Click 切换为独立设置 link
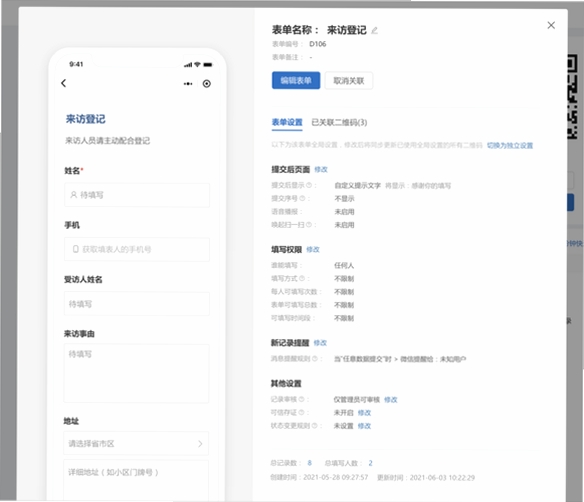The height and width of the screenshot is (502, 584). pyautogui.click(x=510, y=145)
